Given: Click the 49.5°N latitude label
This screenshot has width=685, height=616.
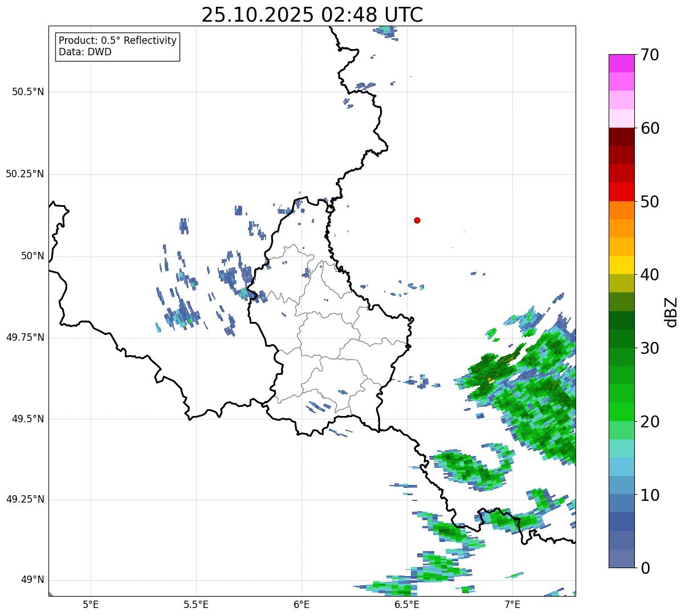Looking at the screenshot, I should [28, 419].
